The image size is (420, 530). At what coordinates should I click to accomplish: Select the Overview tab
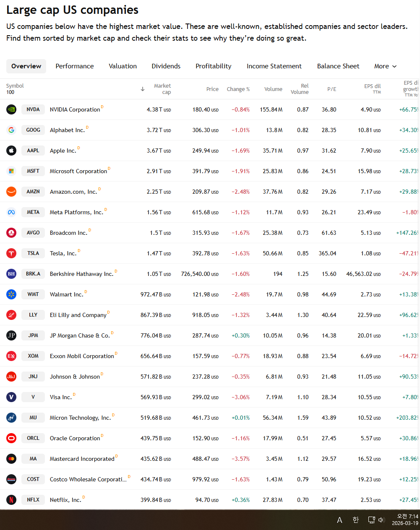(x=26, y=66)
